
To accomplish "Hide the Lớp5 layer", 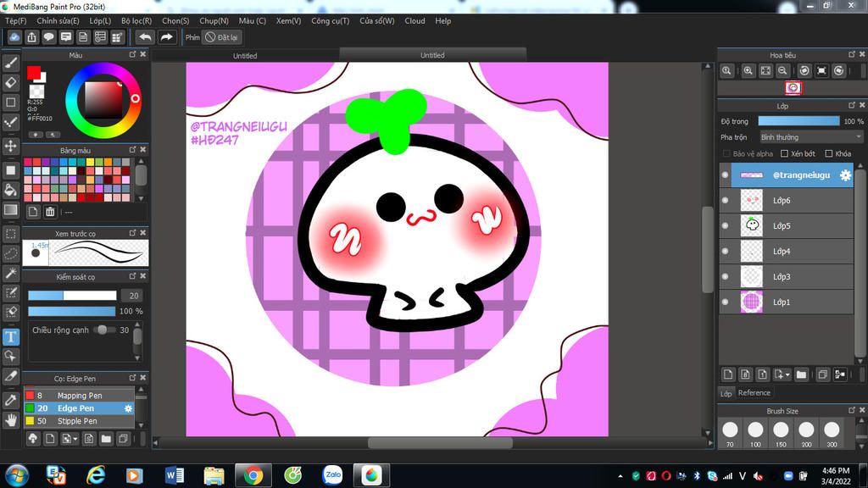I will pos(726,225).
